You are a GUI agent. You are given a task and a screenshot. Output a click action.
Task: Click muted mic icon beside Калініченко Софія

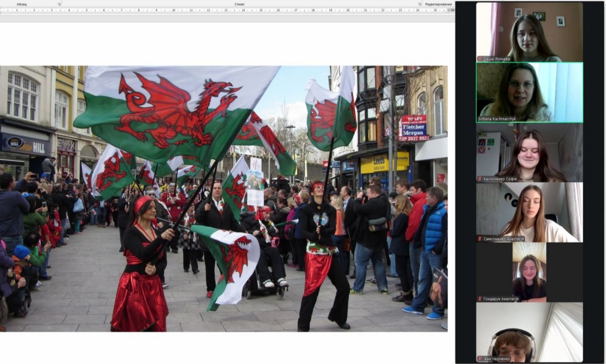(480, 179)
